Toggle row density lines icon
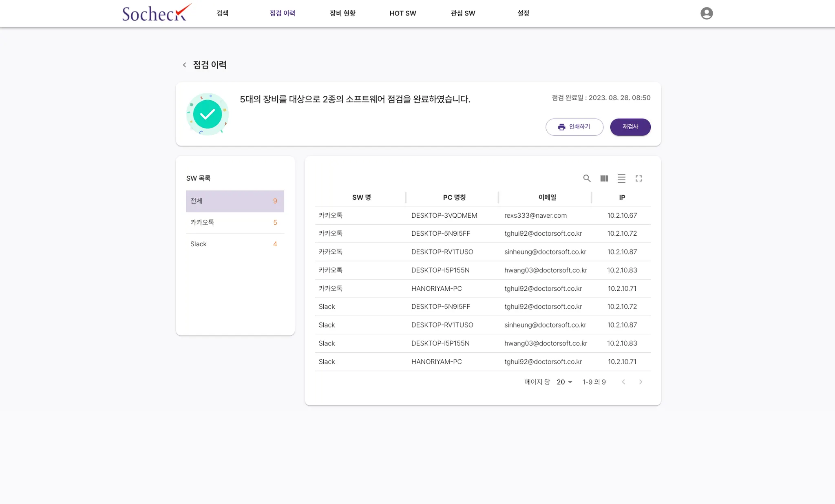Screen dimensions: 835x504 tap(621, 178)
